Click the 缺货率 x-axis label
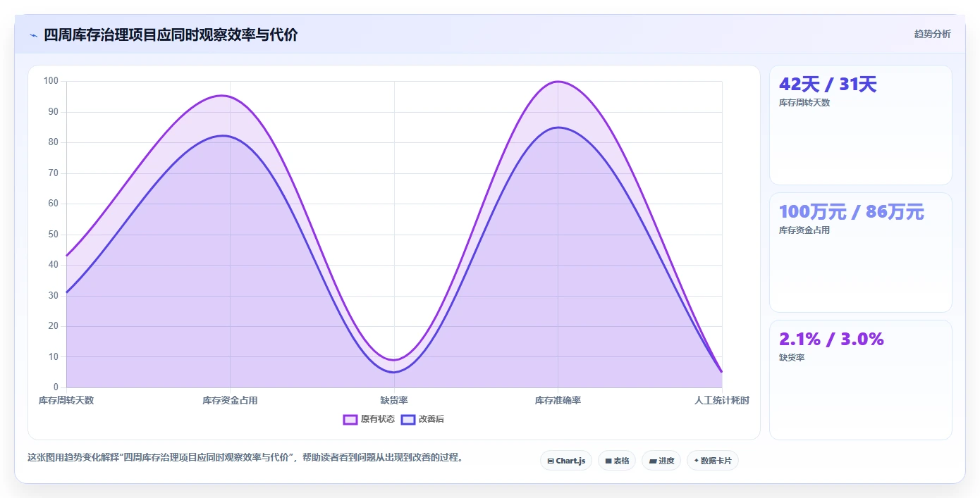Screen dimensions: 980x498 [394, 400]
